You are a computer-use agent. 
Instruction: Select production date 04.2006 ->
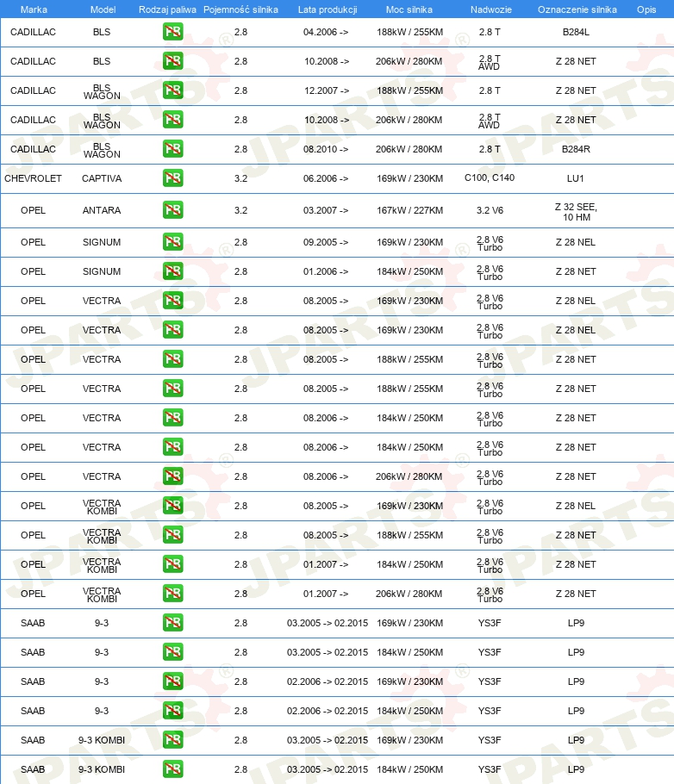[326, 32]
